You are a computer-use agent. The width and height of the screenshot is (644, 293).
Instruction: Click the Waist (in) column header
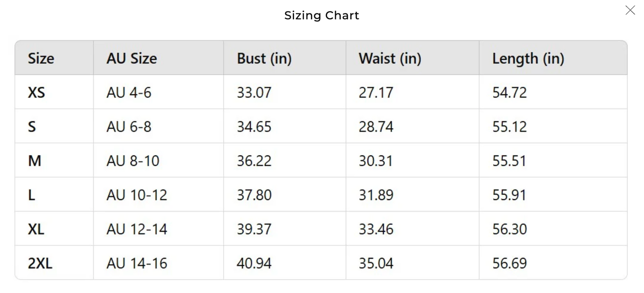pos(390,58)
